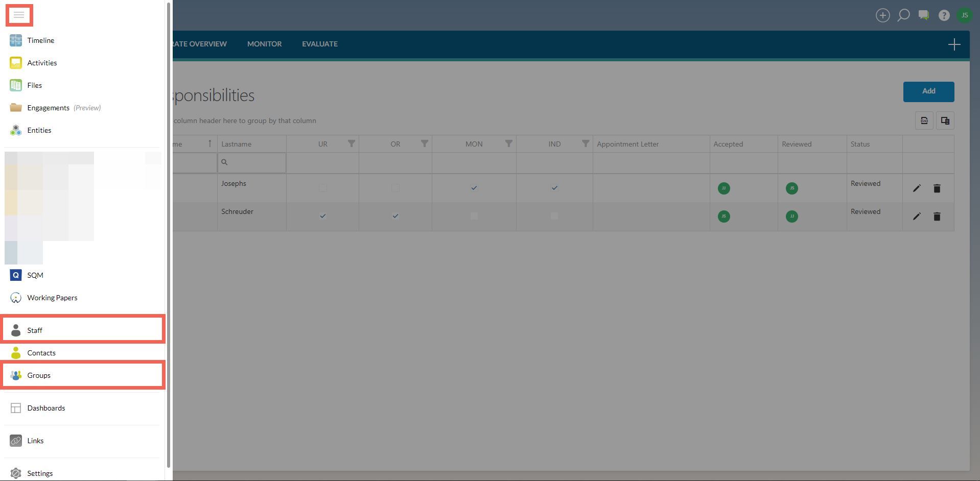The height and width of the screenshot is (481, 980).
Task: Toggle UR checkbox for Schreuder
Action: [322, 216]
